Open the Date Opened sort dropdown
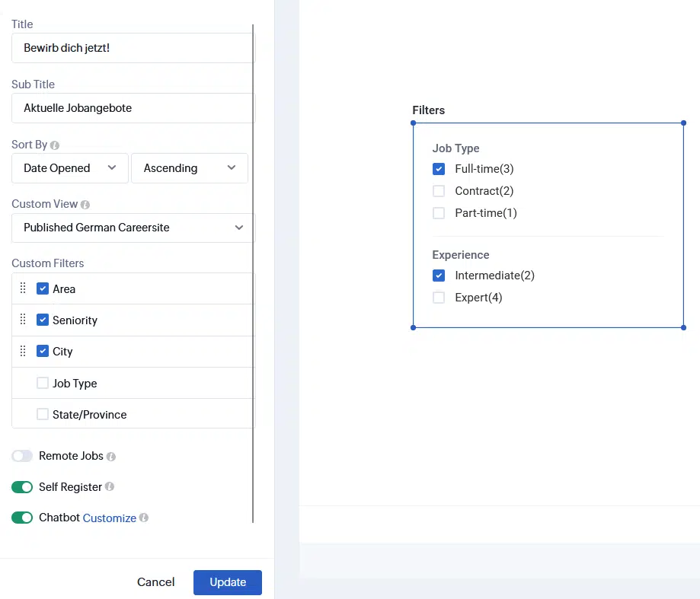This screenshot has height=599, width=700. (x=69, y=168)
